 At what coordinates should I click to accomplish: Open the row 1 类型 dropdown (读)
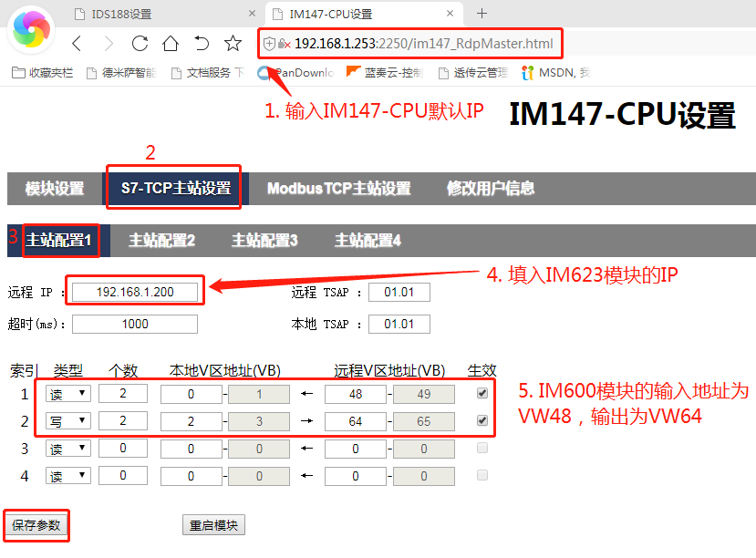coord(68,394)
